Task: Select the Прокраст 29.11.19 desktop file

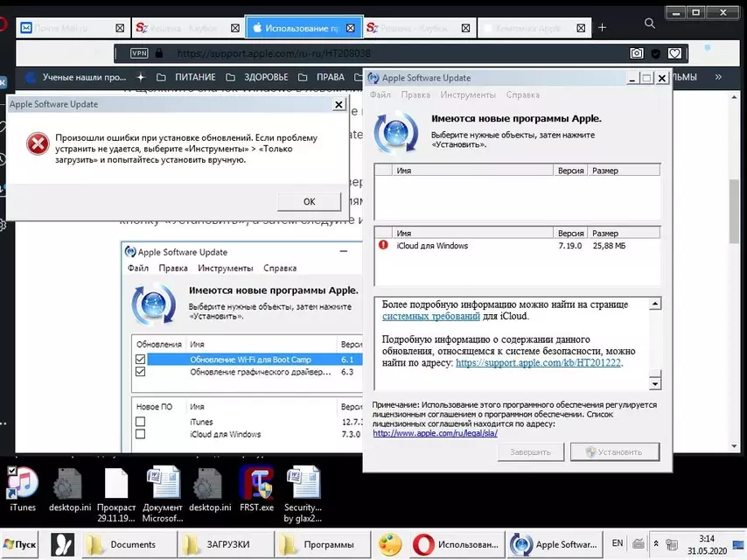Action: point(116,495)
